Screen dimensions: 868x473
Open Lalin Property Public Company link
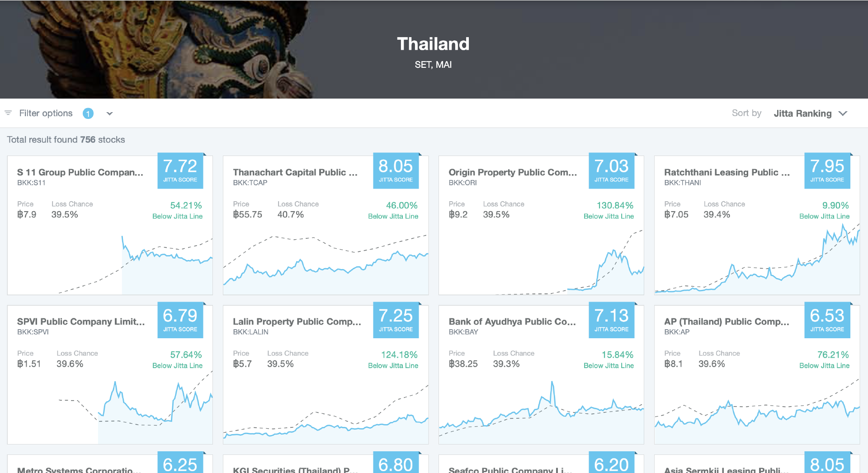coord(297,322)
